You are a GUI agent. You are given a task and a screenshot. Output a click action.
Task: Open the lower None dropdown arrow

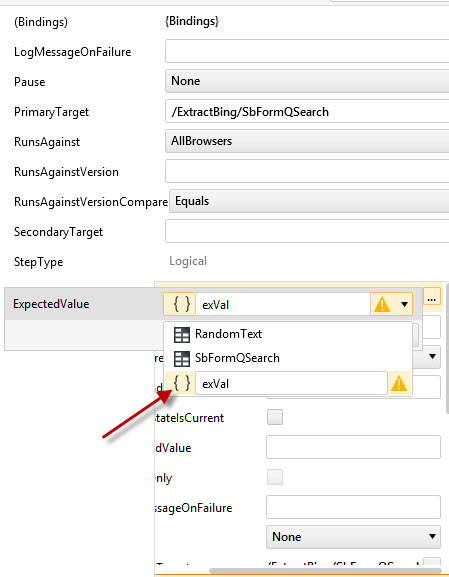point(433,537)
